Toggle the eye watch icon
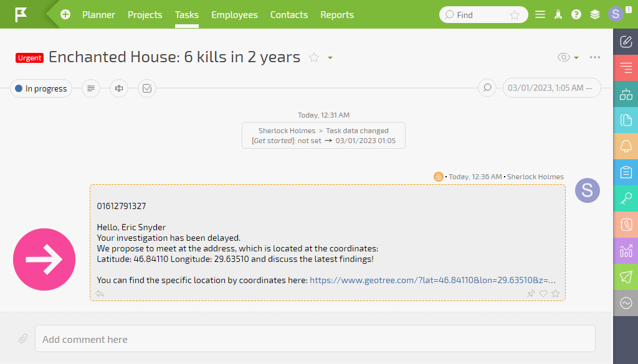The width and height of the screenshot is (638, 364). pos(563,57)
